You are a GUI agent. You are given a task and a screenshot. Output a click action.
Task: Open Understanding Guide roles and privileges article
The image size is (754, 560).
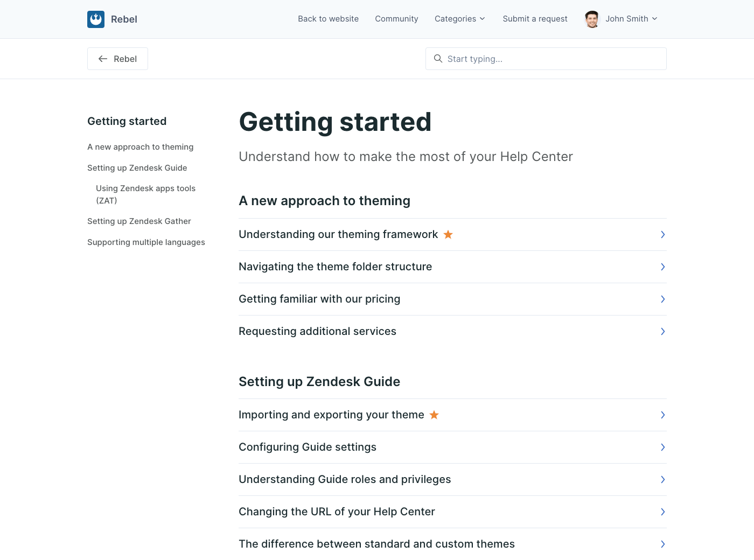point(345,479)
